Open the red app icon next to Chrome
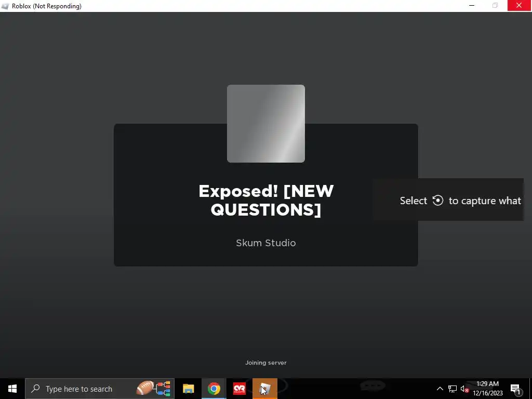The width and height of the screenshot is (532, 399). click(x=239, y=389)
